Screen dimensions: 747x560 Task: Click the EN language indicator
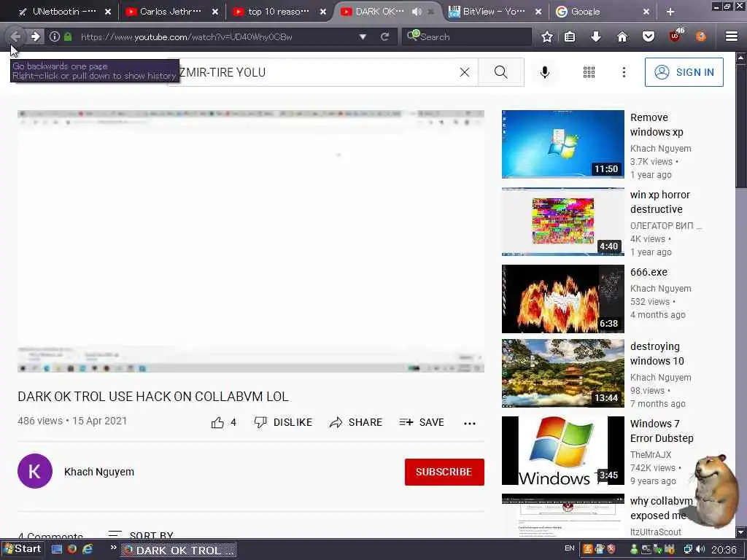569,548
